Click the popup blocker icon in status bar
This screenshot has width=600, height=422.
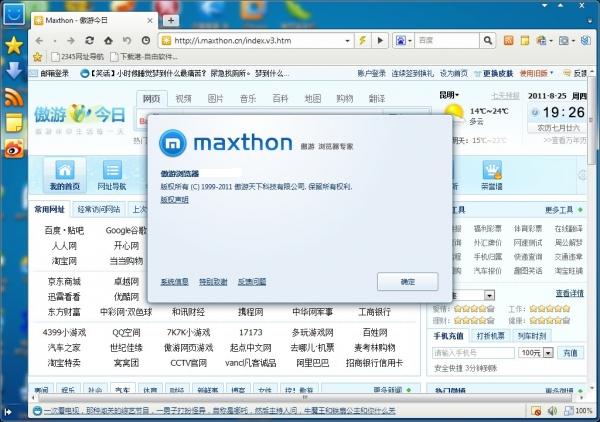[536, 411]
